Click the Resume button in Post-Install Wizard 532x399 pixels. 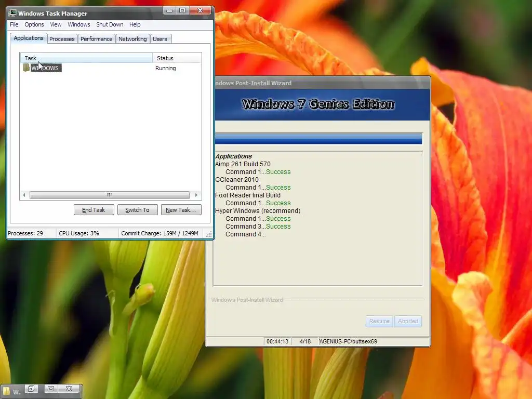click(379, 321)
